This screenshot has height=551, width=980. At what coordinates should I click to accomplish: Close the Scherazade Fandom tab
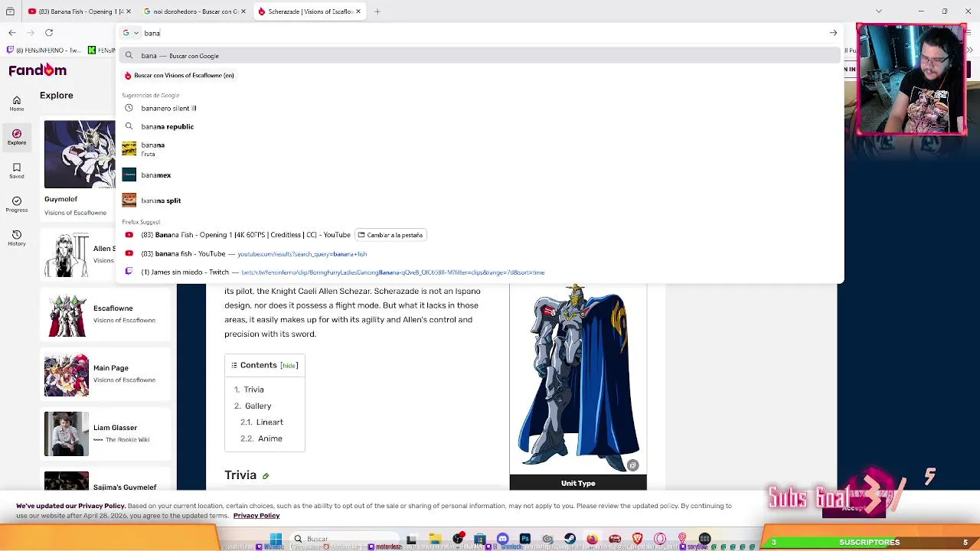(358, 11)
